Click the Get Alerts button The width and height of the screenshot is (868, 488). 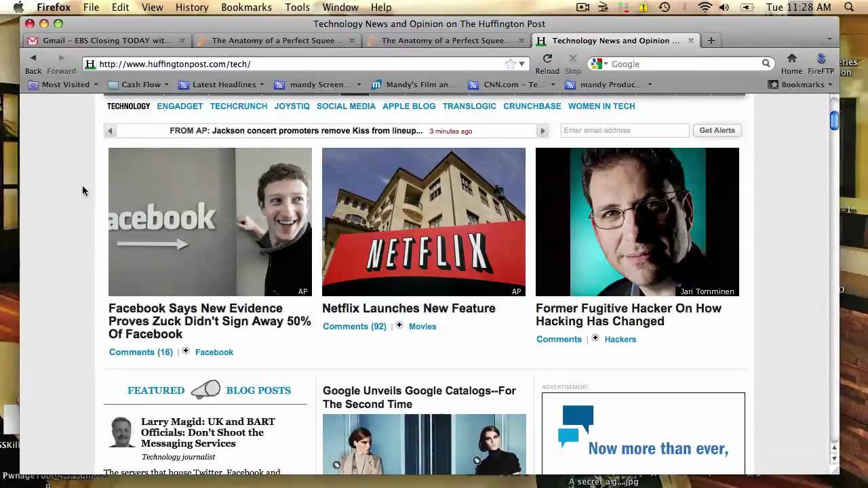(x=717, y=130)
